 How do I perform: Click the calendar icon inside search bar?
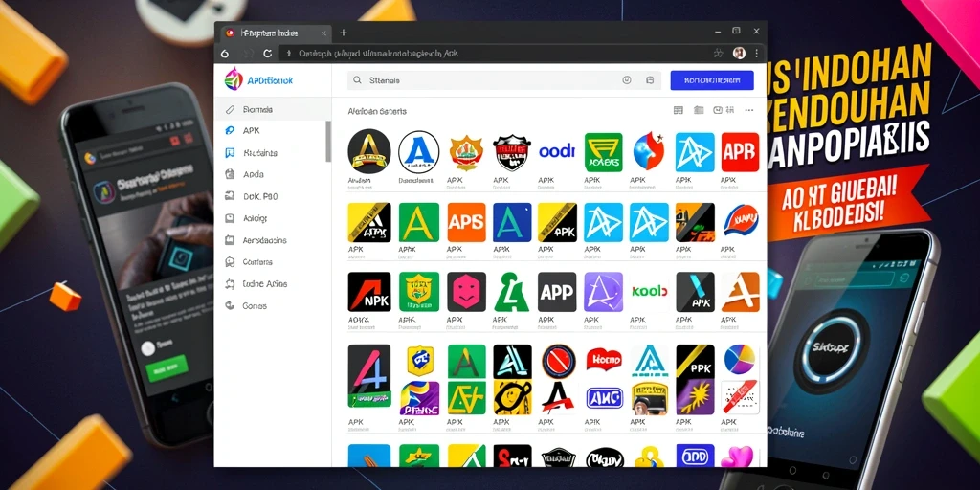pyautogui.click(x=650, y=80)
